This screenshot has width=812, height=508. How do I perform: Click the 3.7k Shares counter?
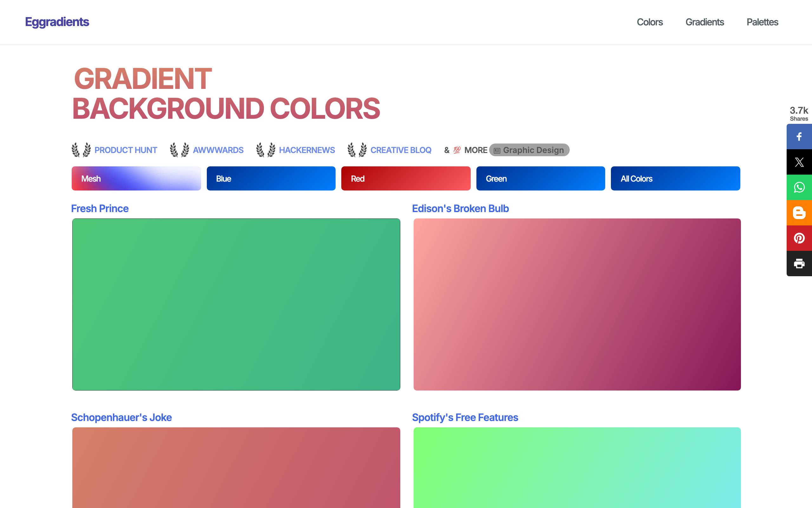click(x=799, y=114)
